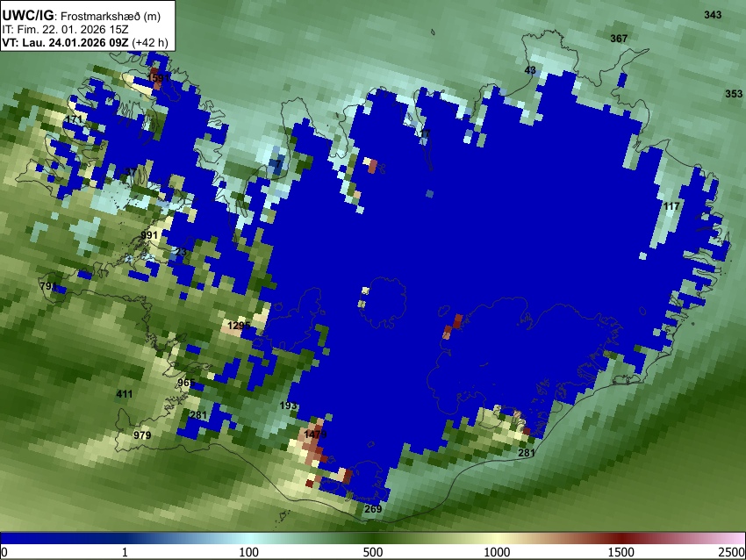Click the 1295 value label
The image size is (746, 560).
click(239, 326)
